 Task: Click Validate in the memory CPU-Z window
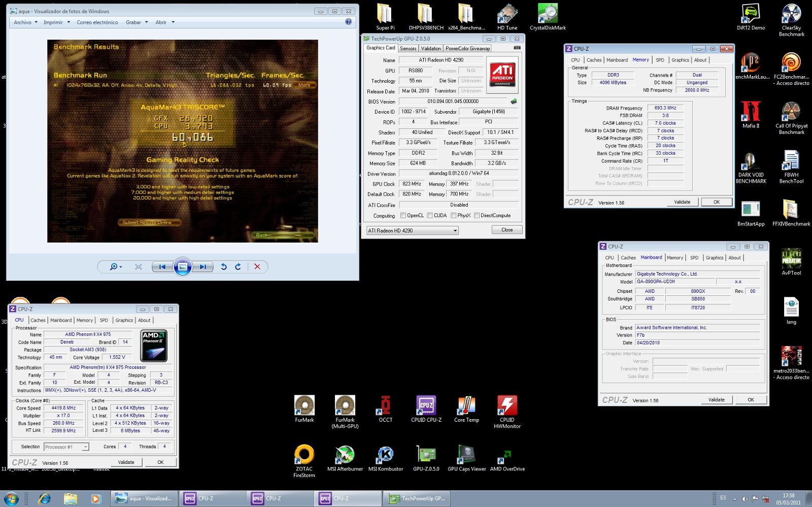(682, 202)
